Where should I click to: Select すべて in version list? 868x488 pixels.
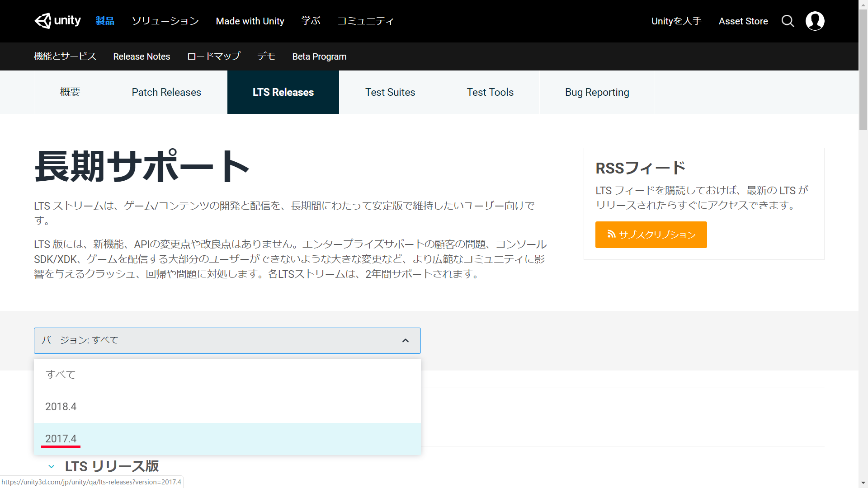[227, 375]
